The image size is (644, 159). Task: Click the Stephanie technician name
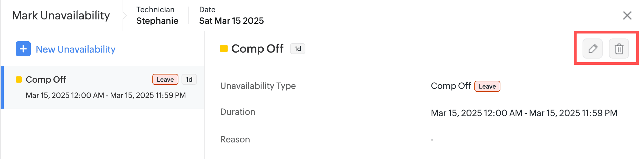tap(157, 21)
